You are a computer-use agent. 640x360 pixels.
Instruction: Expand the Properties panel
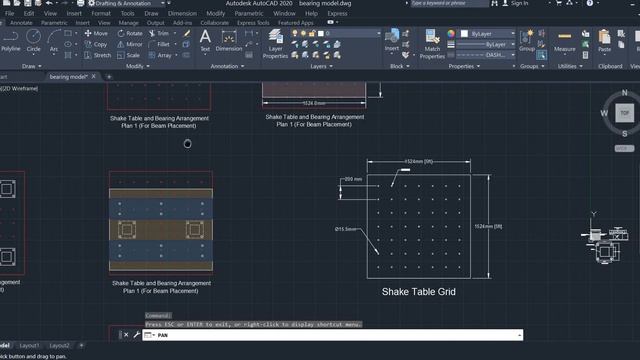[464, 66]
